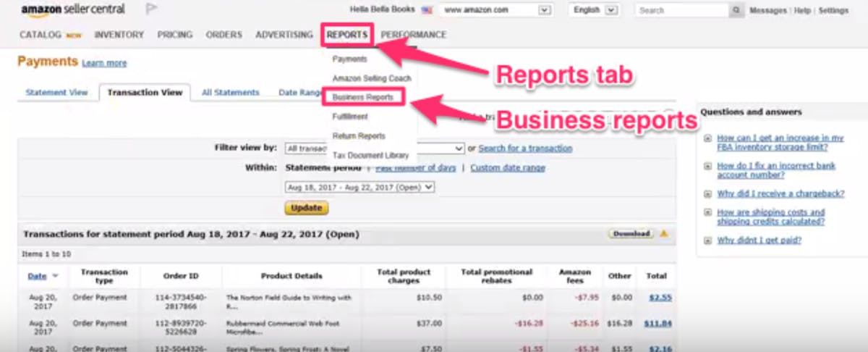Click inside the Search input field
This screenshot has width=868, height=352.
coord(682,10)
